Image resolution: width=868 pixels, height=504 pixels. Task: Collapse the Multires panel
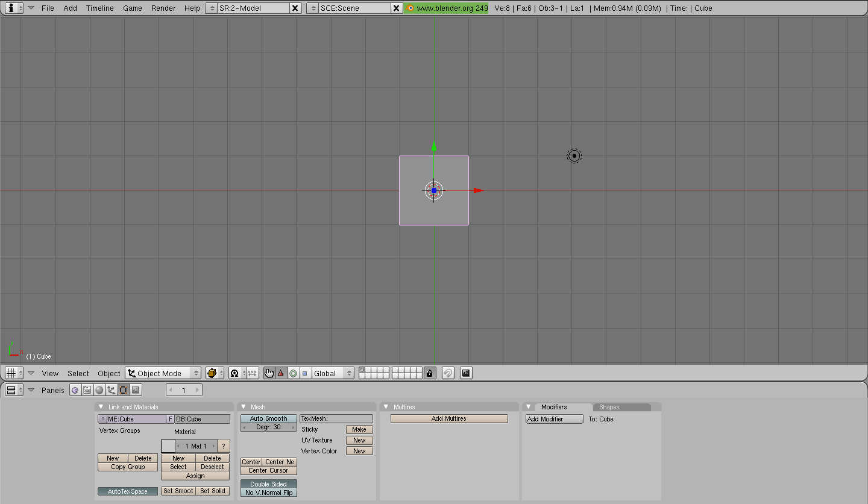click(386, 407)
